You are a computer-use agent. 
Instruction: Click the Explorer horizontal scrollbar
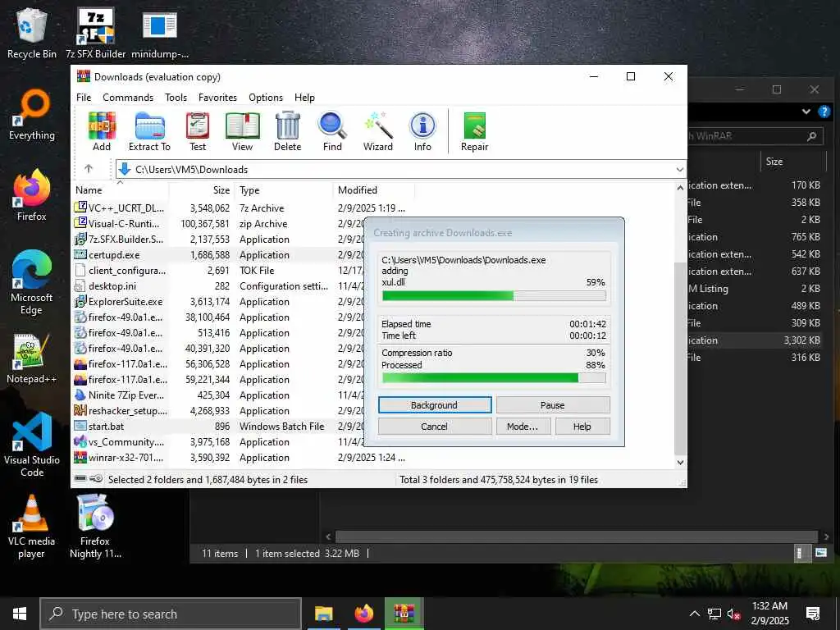click(x=577, y=536)
